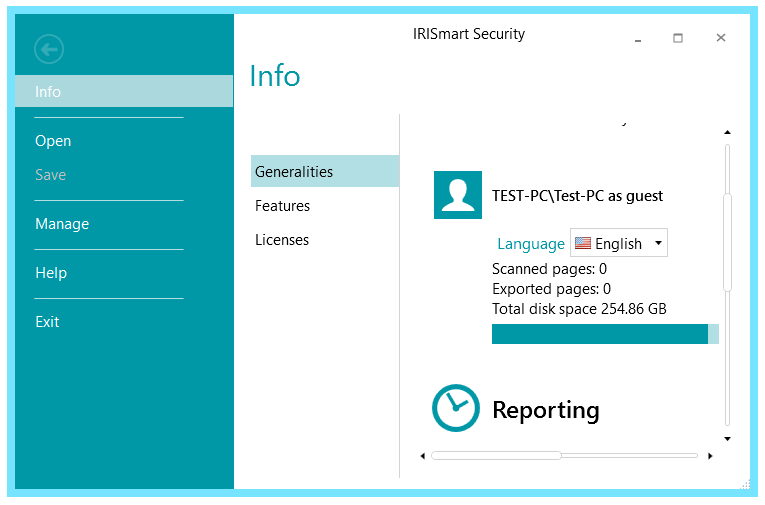Select Help in the sidebar

tap(51, 273)
